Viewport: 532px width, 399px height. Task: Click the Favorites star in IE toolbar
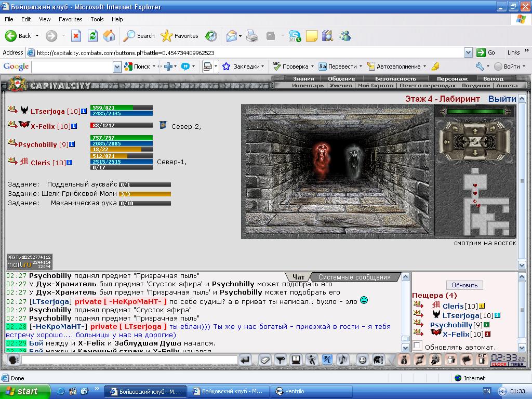pyautogui.click(x=179, y=36)
